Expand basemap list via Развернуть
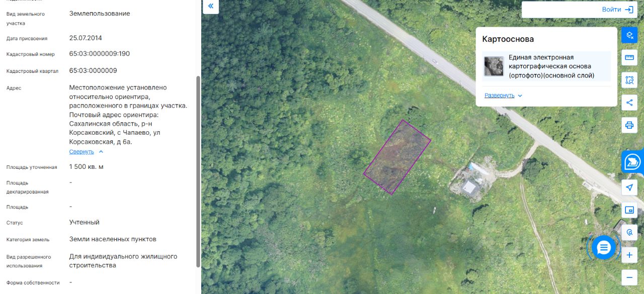644x294 pixels. pyautogui.click(x=499, y=95)
